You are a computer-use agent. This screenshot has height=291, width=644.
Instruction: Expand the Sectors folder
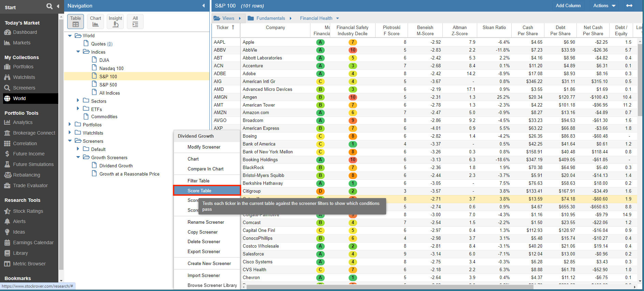(78, 101)
